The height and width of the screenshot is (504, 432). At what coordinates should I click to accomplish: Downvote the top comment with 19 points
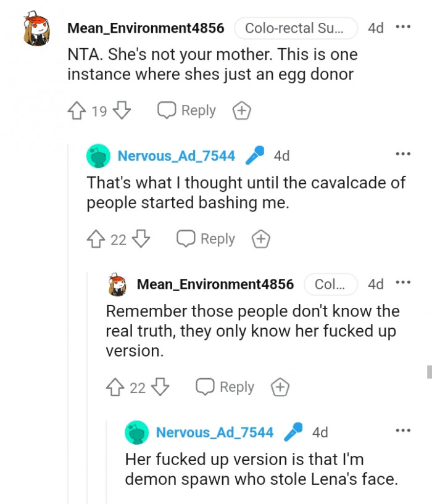(x=123, y=111)
